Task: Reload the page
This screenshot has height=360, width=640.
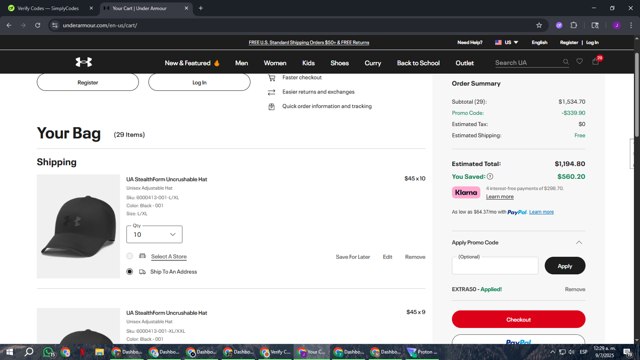Action: (x=38, y=25)
